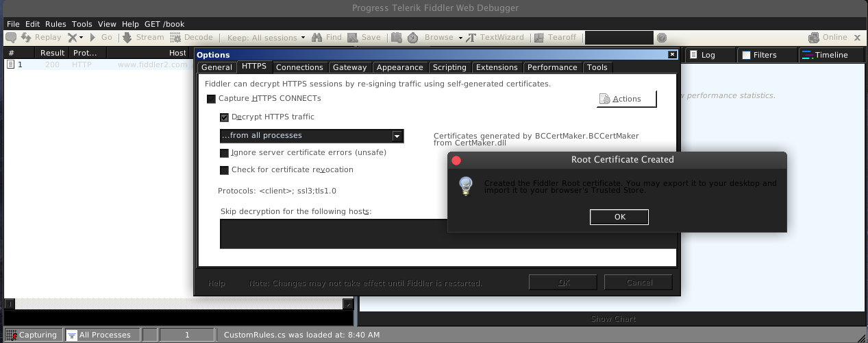Click the Browse toolbar button
868x343 pixels.
(438, 38)
